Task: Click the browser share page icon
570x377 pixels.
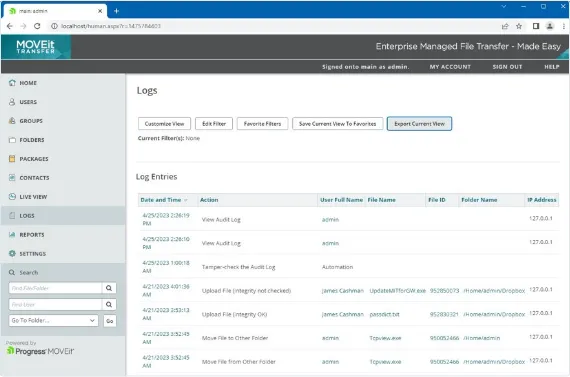Action: (505, 26)
